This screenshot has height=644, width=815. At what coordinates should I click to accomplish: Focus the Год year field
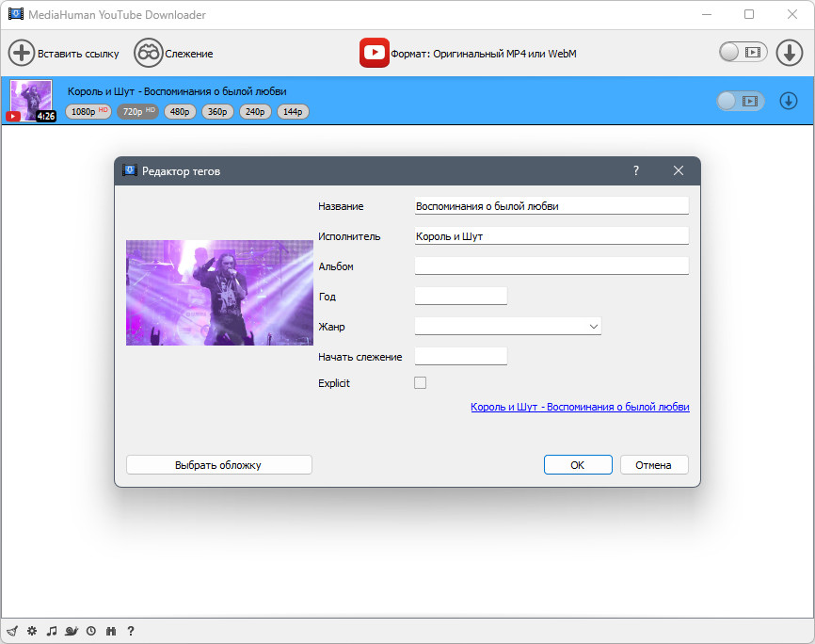[x=460, y=296]
